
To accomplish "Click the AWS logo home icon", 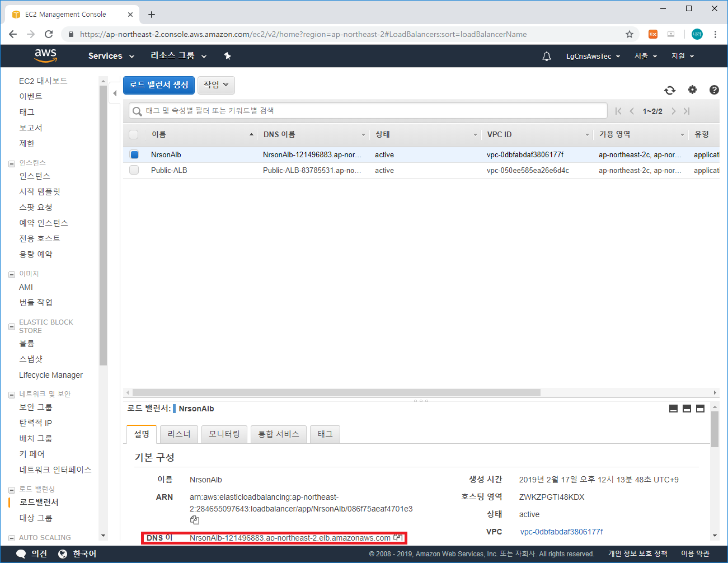I will (x=45, y=55).
